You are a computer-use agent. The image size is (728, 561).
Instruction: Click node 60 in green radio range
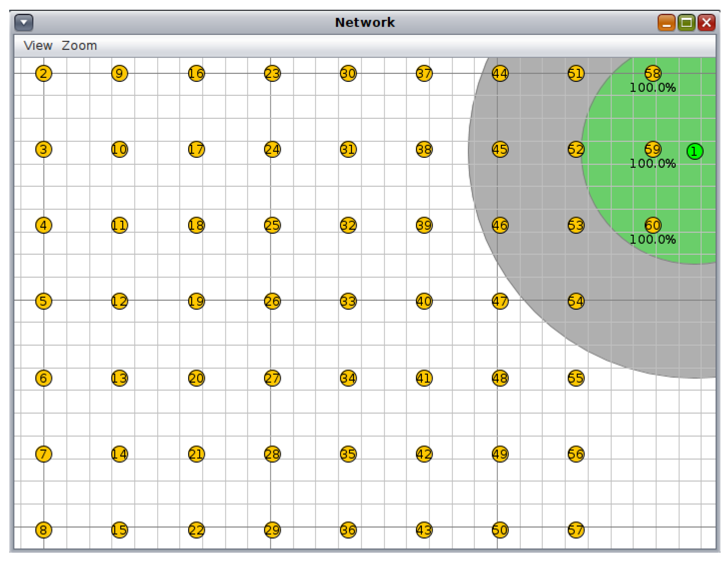click(653, 225)
